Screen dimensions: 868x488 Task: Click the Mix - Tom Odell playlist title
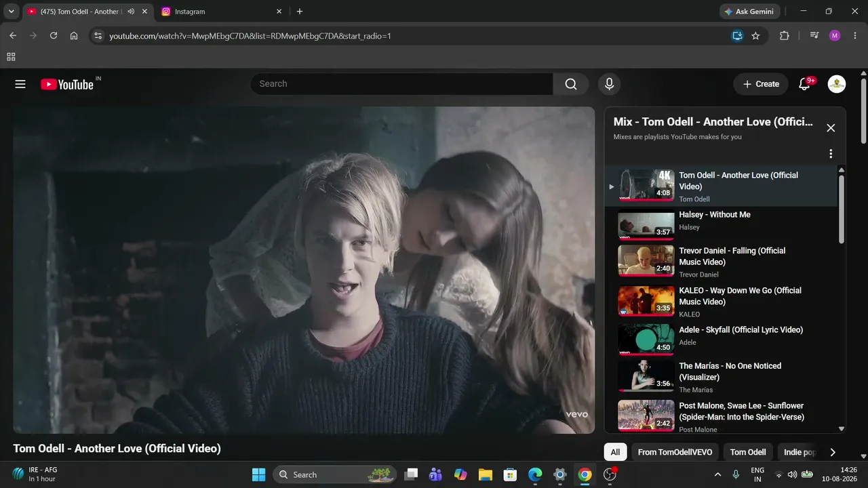(713, 122)
